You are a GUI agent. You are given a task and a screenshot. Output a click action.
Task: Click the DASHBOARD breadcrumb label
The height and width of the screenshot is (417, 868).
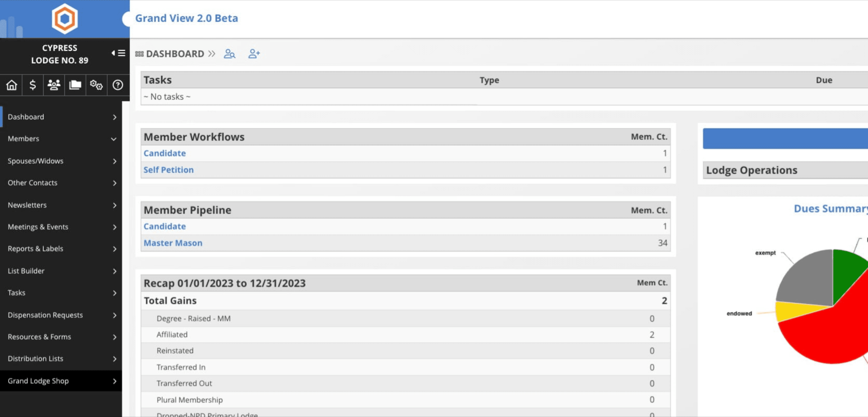point(175,54)
